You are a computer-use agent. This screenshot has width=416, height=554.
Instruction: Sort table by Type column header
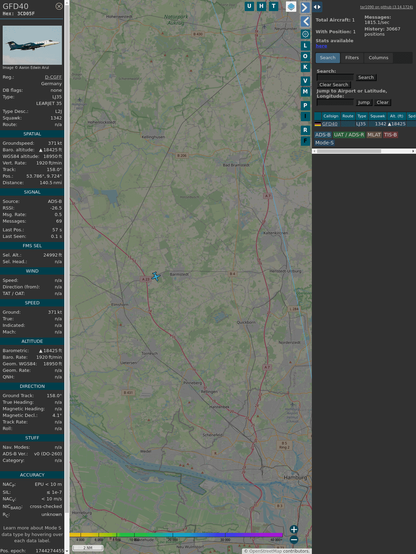(x=362, y=116)
